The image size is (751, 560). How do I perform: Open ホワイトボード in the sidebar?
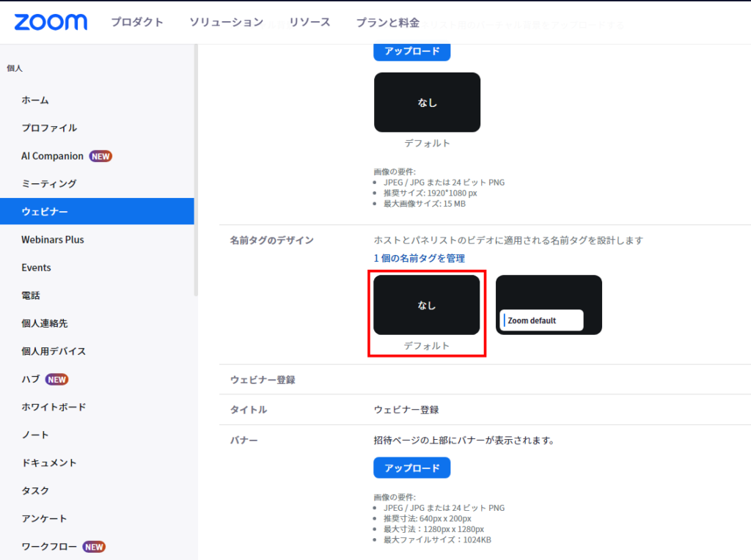[x=54, y=407]
